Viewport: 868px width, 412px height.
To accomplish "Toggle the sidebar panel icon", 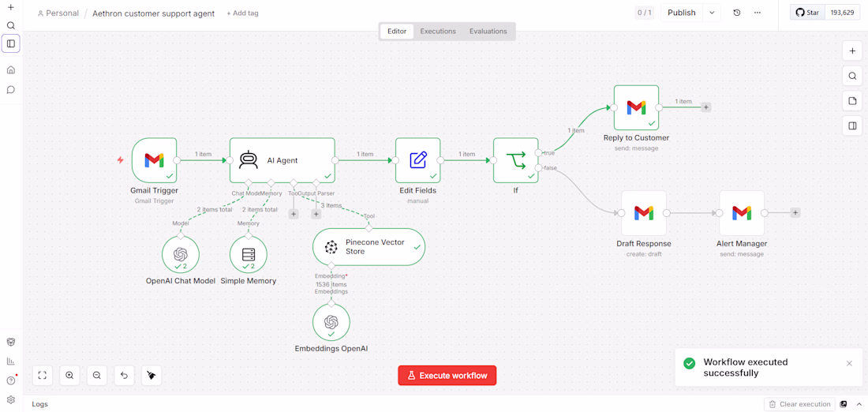I will [x=10, y=43].
